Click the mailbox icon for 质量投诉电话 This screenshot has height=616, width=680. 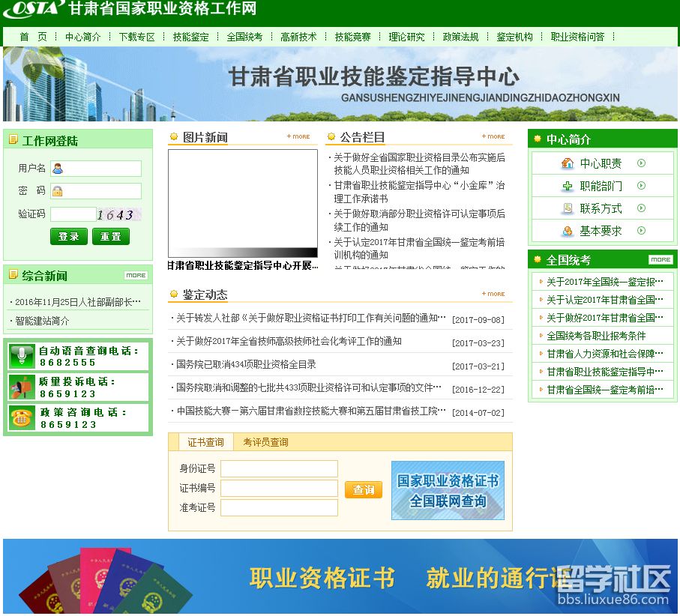pyautogui.click(x=22, y=387)
